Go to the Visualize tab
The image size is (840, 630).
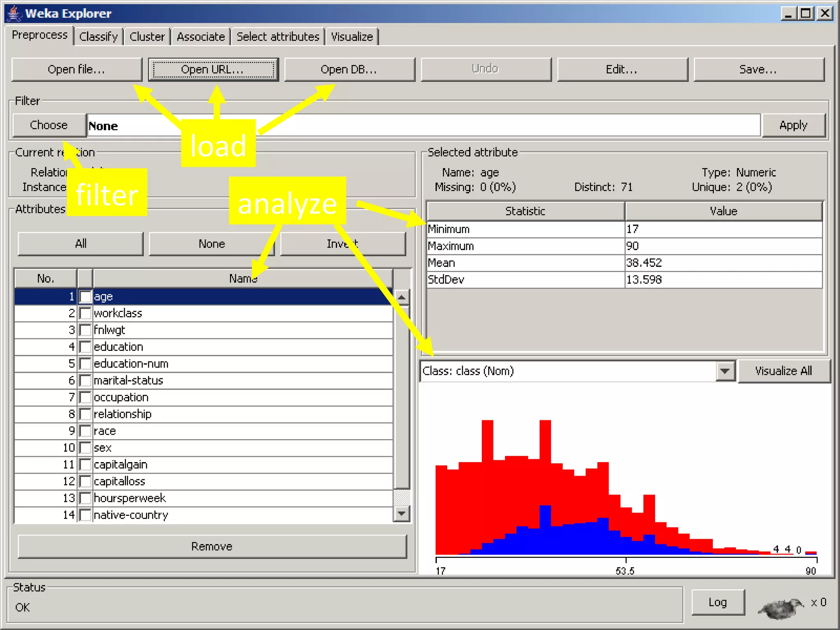(x=352, y=37)
